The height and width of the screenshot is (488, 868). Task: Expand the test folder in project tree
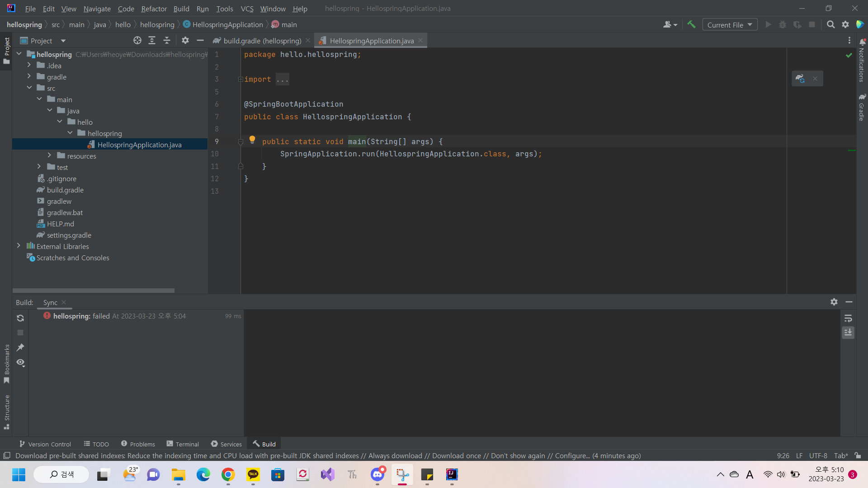[x=39, y=167]
